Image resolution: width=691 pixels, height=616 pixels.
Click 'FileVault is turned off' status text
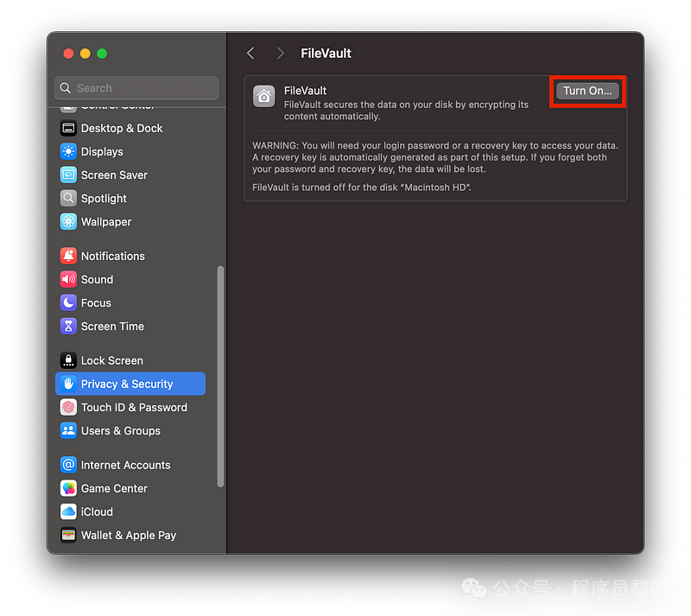pyautogui.click(x=361, y=187)
